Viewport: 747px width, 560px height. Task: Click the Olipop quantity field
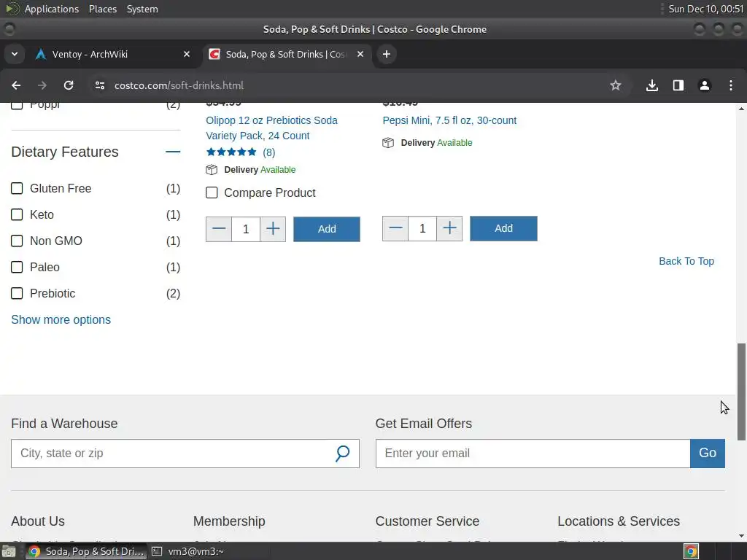click(x=246, y=229)
